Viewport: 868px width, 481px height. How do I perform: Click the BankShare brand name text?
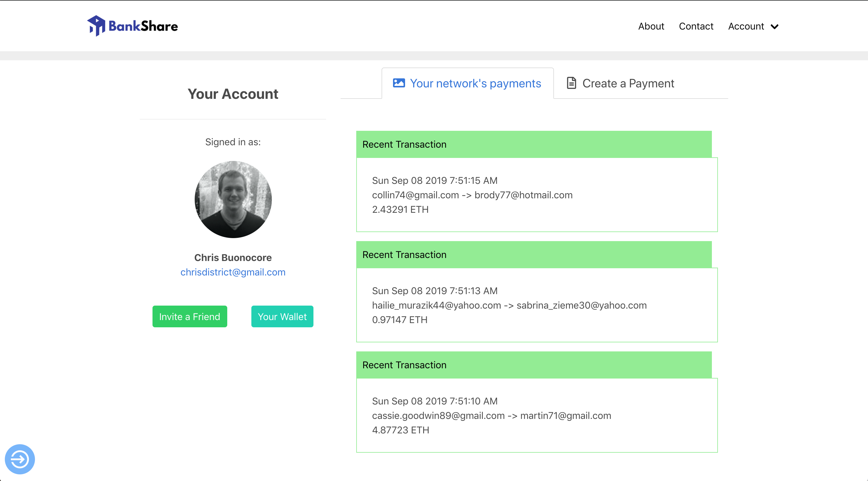click(x=143, y=26)
